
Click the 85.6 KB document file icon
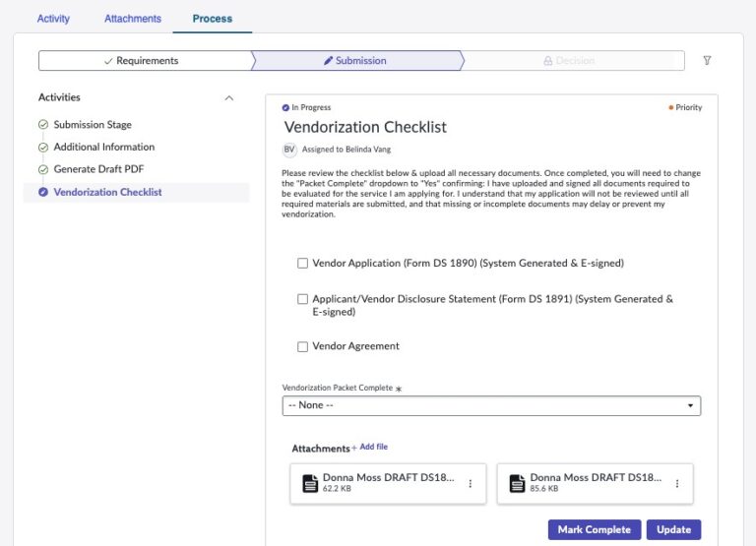[x=517, y=483]
